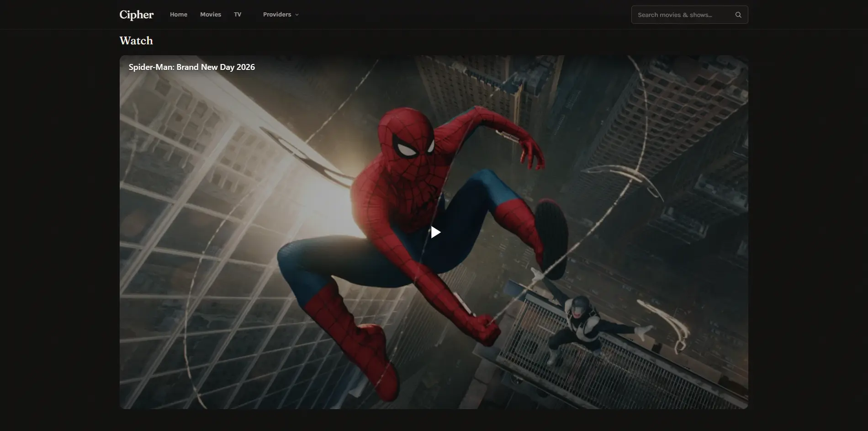Open the Cipher logo homepage link
868x431 pixels.
click(137, 15)
